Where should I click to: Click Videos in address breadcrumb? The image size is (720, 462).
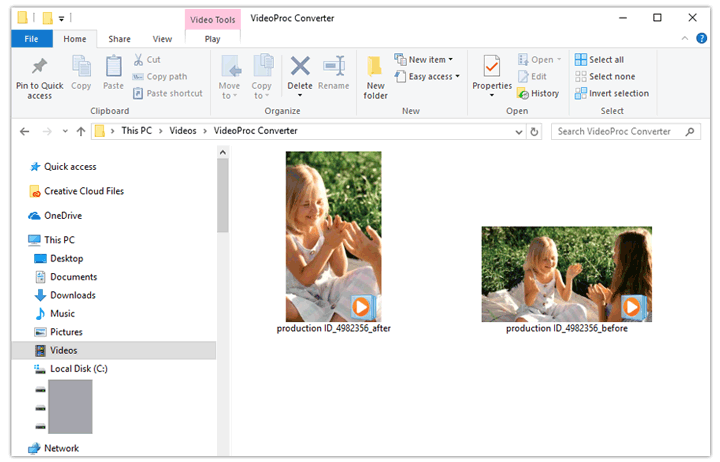pos(183,131)
